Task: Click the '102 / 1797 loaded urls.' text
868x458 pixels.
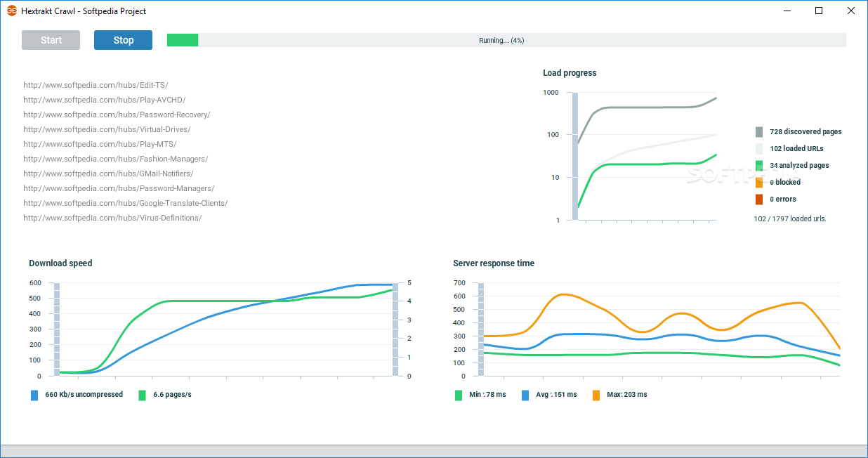Action: coord(790,218)
